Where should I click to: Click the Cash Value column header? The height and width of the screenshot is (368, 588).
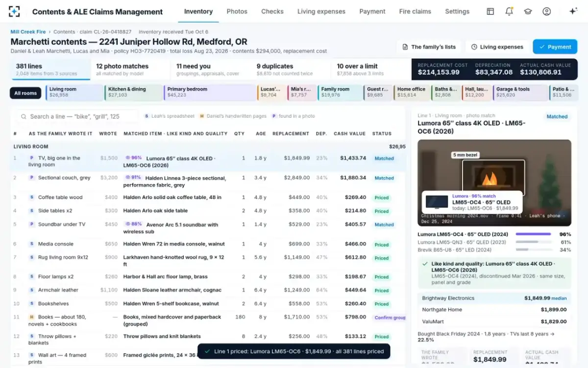pos(349,133)
